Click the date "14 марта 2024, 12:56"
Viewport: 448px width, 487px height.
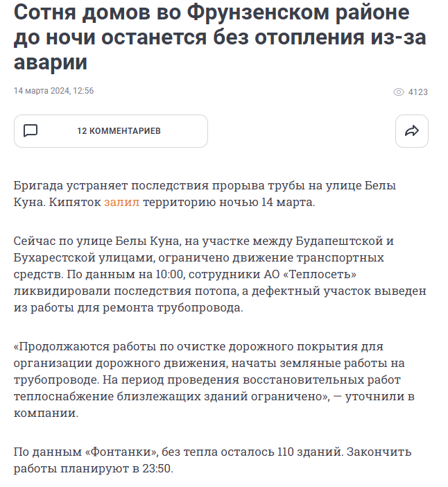tap(53, 91)
